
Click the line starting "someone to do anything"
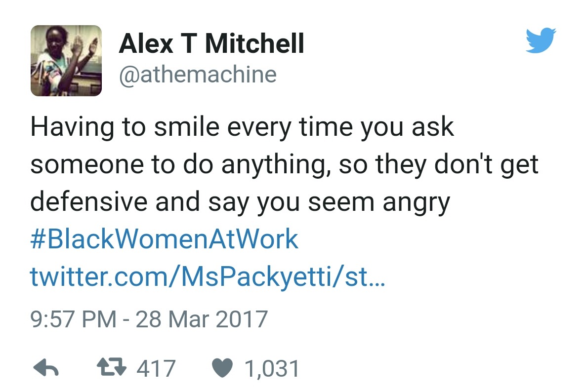pyautogui.click(x=284, y=165)
